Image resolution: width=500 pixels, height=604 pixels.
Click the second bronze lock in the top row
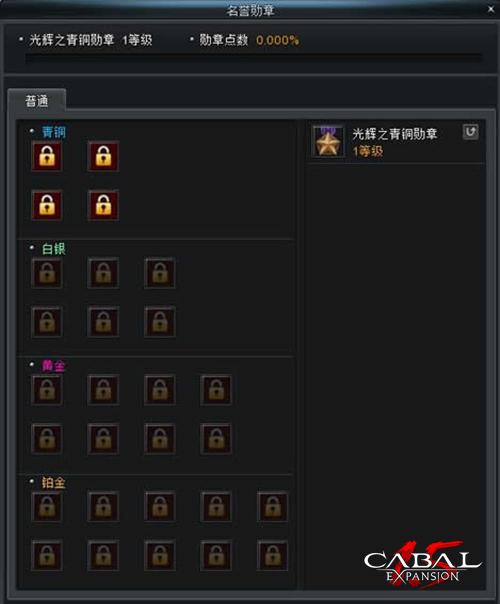pos(103,156)
